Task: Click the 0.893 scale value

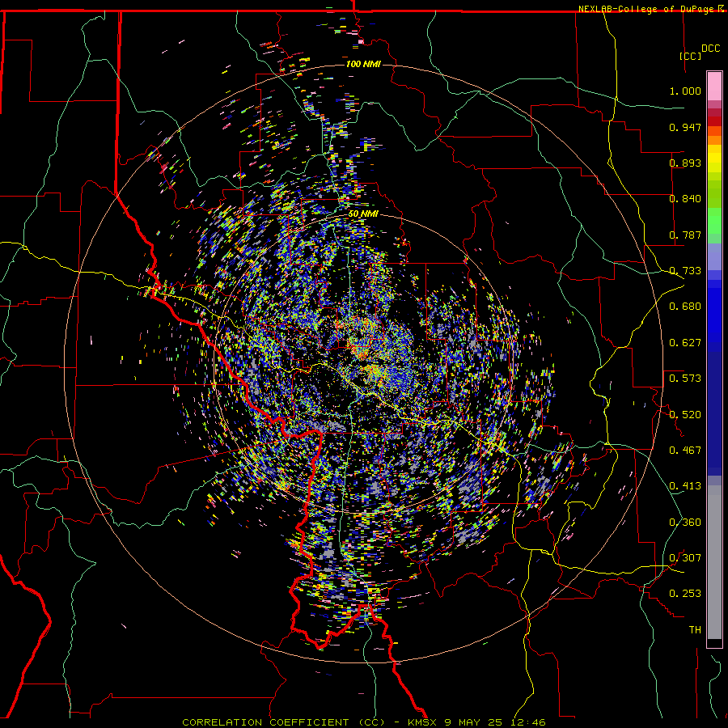Action: pos(685,163)
